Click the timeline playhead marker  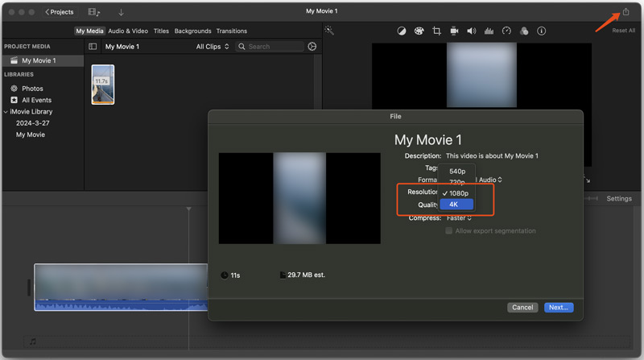[188, 209]
